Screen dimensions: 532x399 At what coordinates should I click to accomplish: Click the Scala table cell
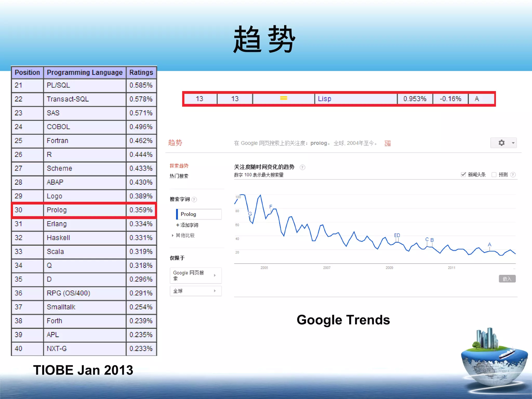pyautogui.click(x=85, y=252)
